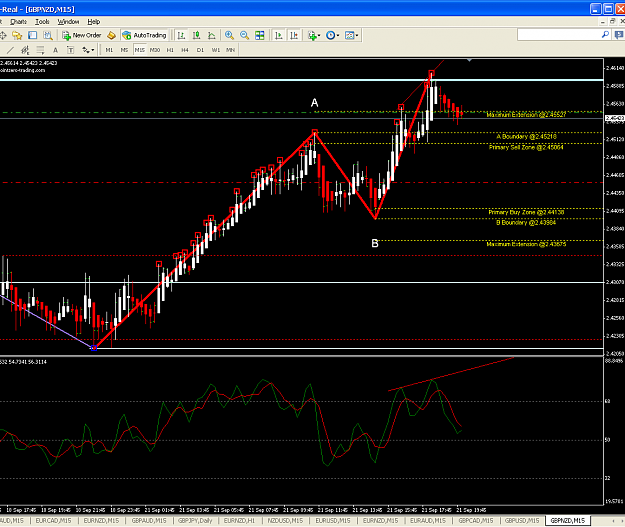
Task: Switch to the NZDUSD,M15 chart tab
Action: [285, 521]
